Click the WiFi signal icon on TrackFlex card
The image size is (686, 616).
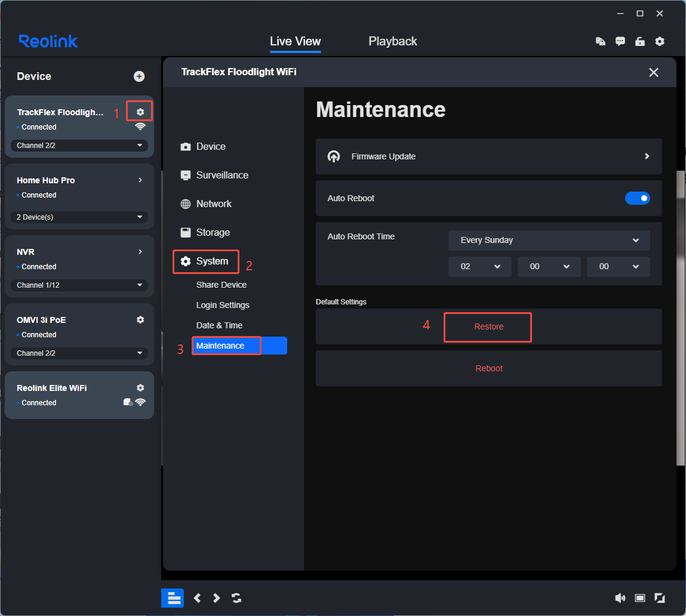(140, 127)
